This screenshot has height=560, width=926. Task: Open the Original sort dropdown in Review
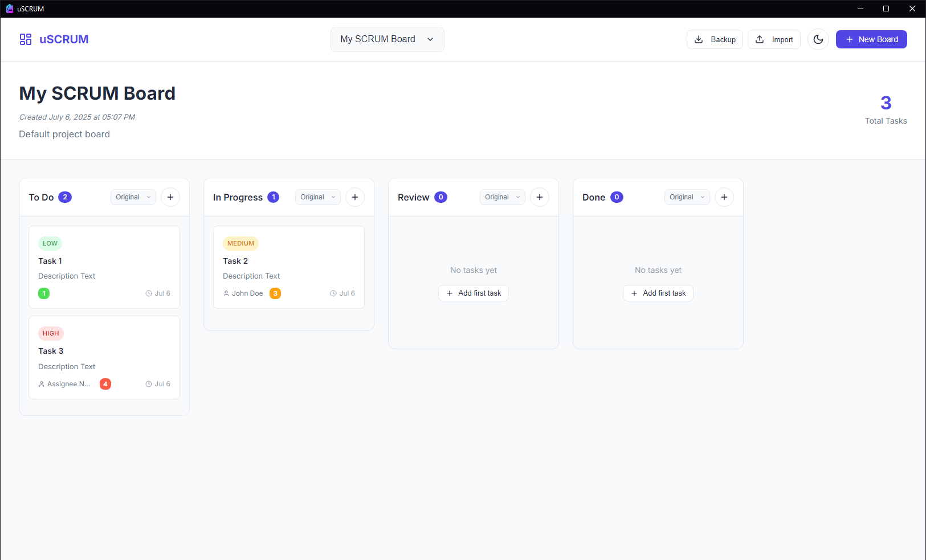[503, 197]
